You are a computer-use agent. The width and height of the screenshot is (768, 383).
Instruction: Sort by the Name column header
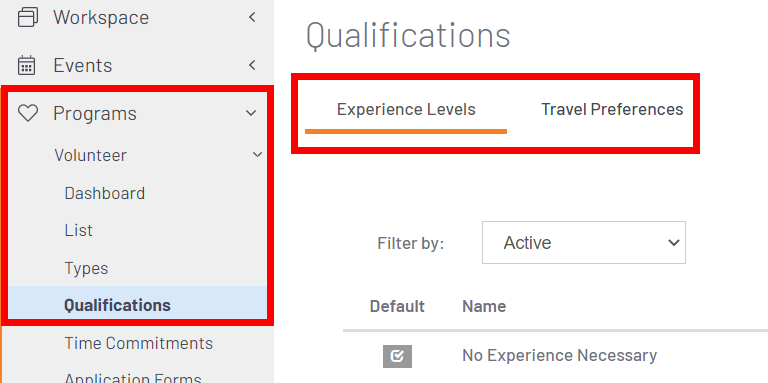[484, 307]
